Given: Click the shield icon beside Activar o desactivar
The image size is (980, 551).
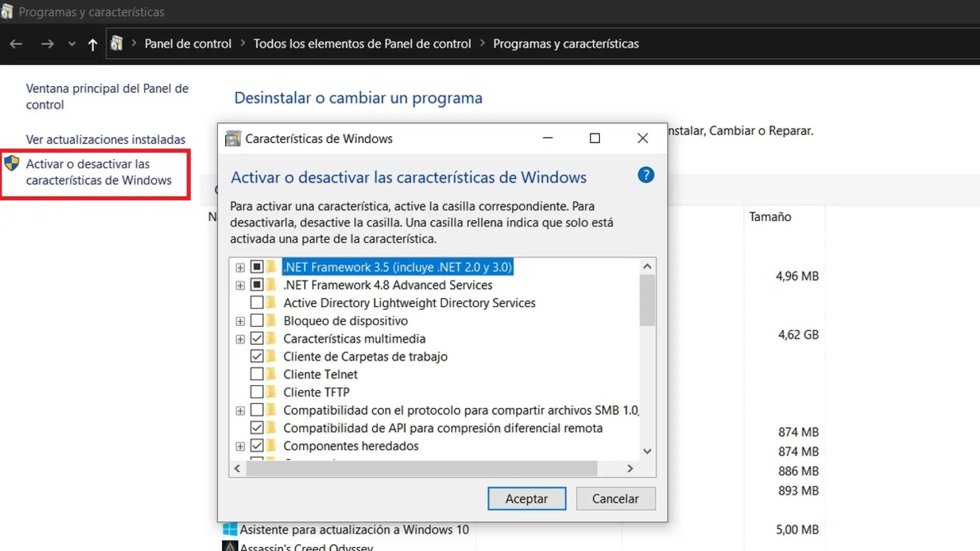Looking at the screenshot, I should (12, 164).
